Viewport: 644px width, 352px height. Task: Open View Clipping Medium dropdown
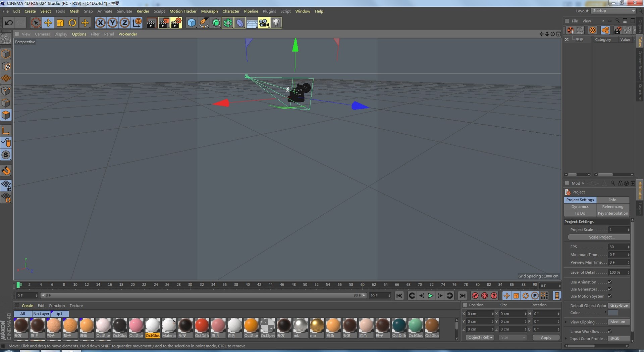click(x=619, y=322)
